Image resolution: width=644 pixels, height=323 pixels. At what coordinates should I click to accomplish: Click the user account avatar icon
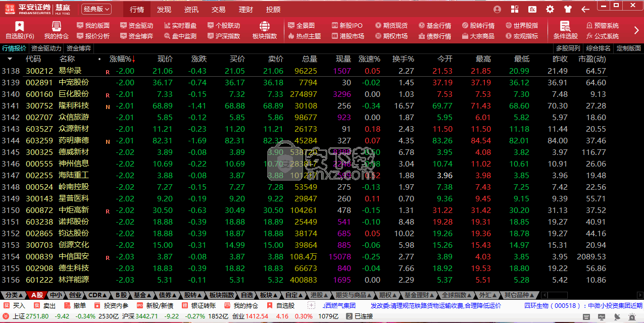[497, 9]
